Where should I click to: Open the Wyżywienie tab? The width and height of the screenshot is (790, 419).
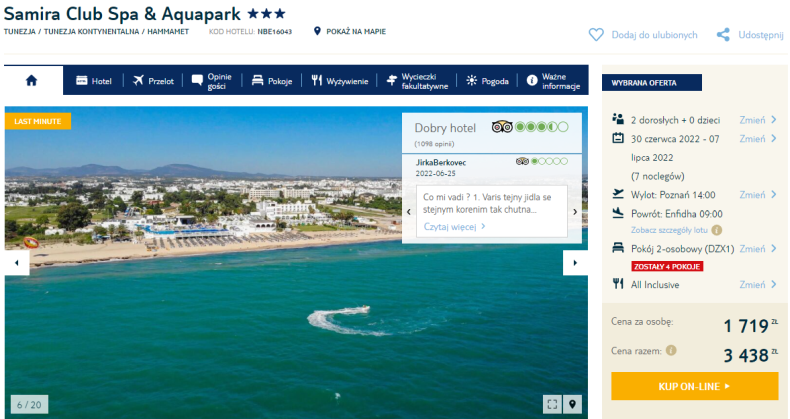[340, 81]
